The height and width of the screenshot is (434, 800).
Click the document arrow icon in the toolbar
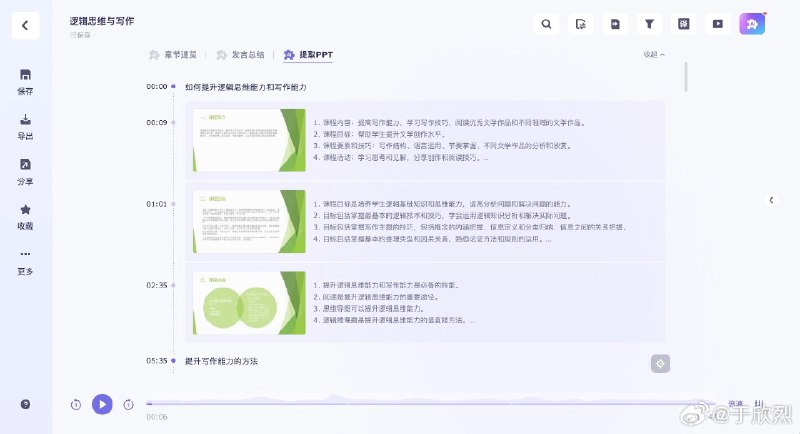pos(615,24)
